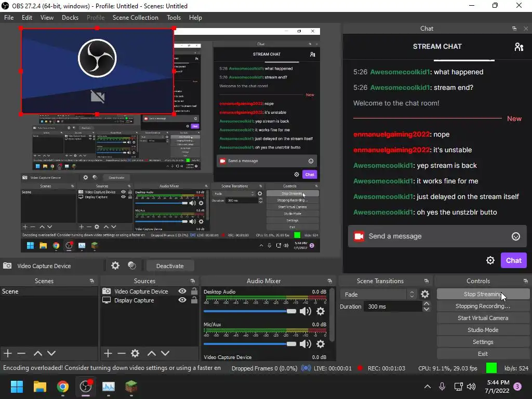532x399 pixels.
Task: Mute Mic/Aux speaker icon
Action: (305, 344)
